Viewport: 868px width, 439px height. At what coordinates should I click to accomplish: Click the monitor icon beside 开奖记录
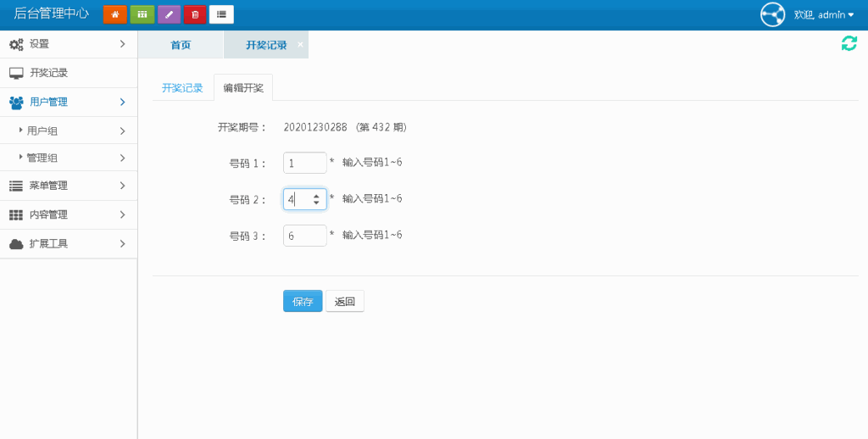[17, 73]
